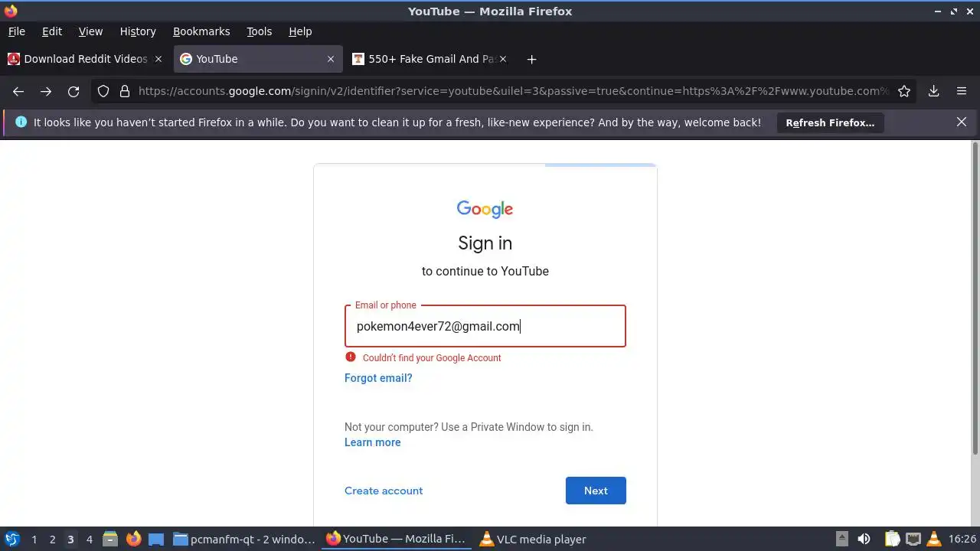This screenshot has height=551, width=980.
Task: Open the Tools menu
Action: (x=260, y=31)
